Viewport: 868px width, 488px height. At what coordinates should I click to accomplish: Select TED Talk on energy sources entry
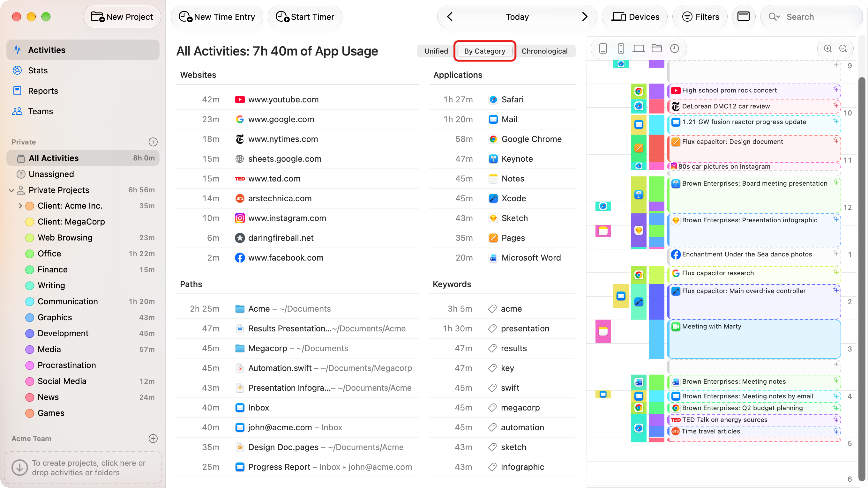pos(754,420)
